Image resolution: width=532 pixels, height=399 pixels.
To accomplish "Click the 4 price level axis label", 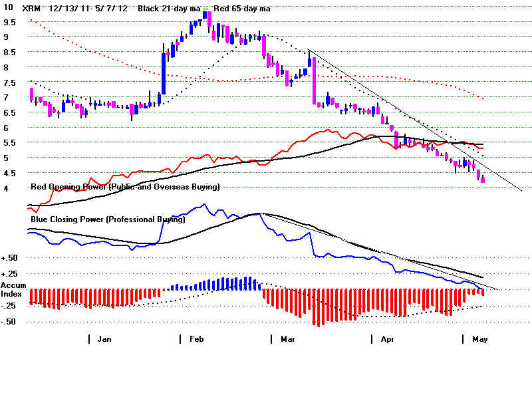I will [6, 188].
